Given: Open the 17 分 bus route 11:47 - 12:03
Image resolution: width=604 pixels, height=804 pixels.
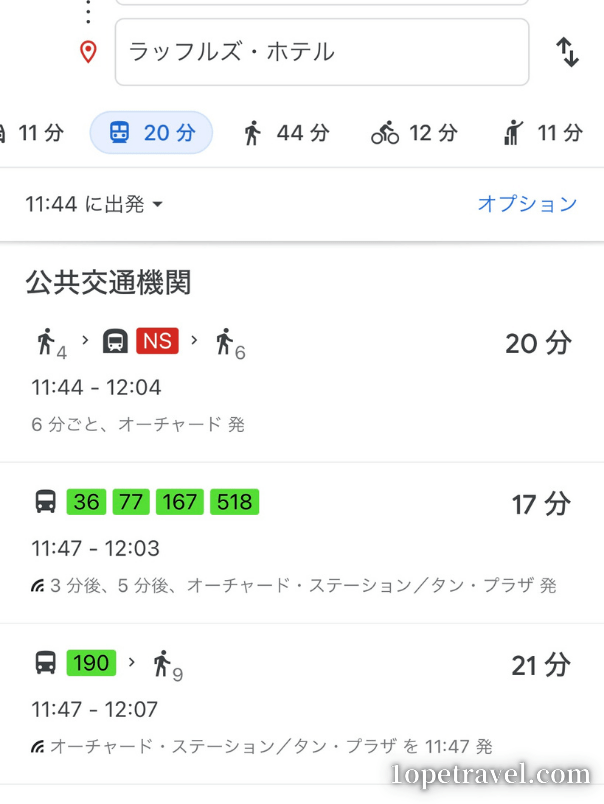Looking at the screenshot, I should tap(302, 542).
